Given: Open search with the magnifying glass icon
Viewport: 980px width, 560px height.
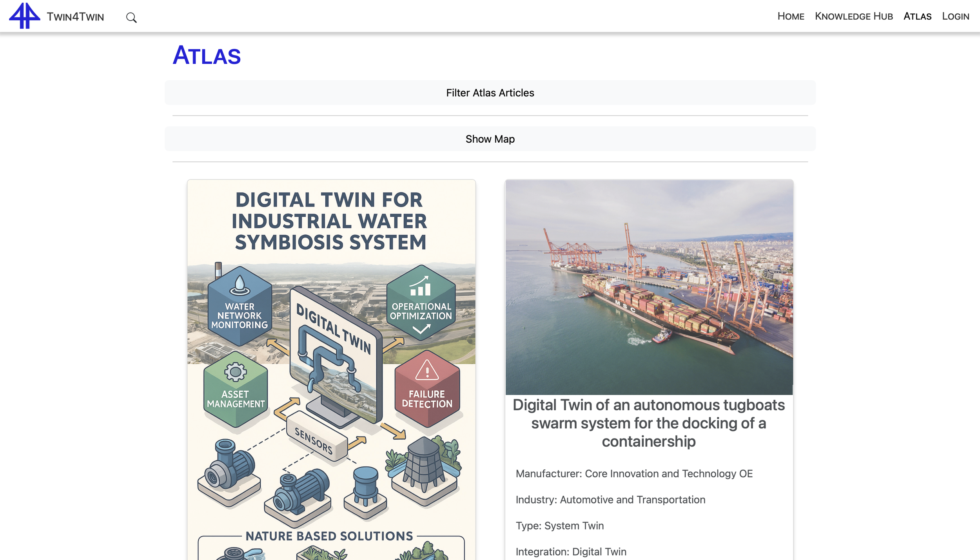Looking at the screenshot, I should (131, 18).
